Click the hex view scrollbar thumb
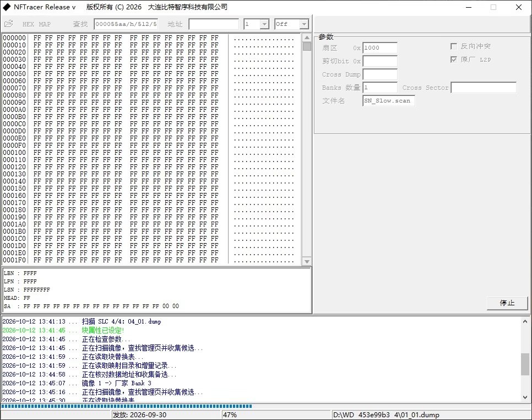The image size is (532, 420). pyautogui.click(x=307, y=46)
